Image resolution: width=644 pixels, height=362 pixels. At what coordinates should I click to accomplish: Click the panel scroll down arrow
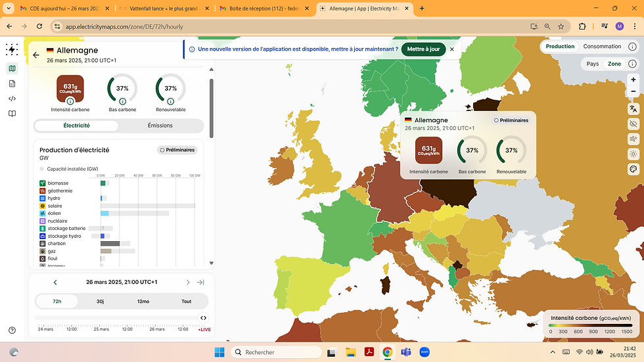point(212,263)
